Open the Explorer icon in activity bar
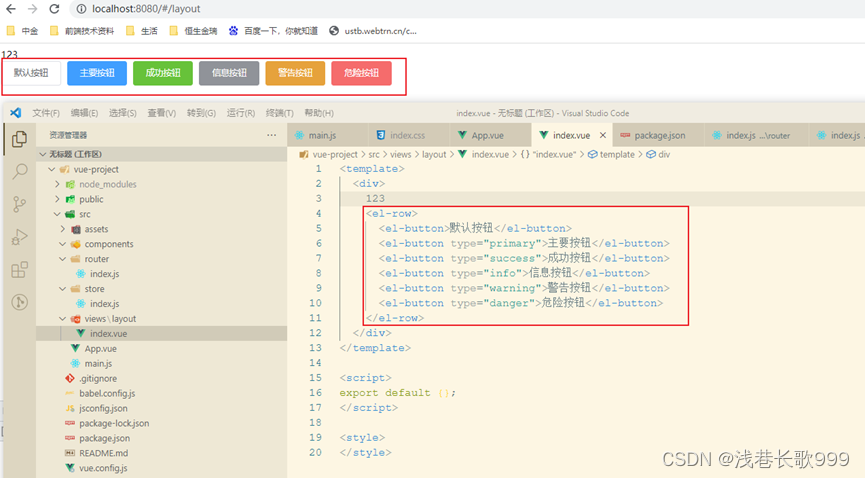Image resolution: width=865 pixels, height=478 pixels. 19,139
